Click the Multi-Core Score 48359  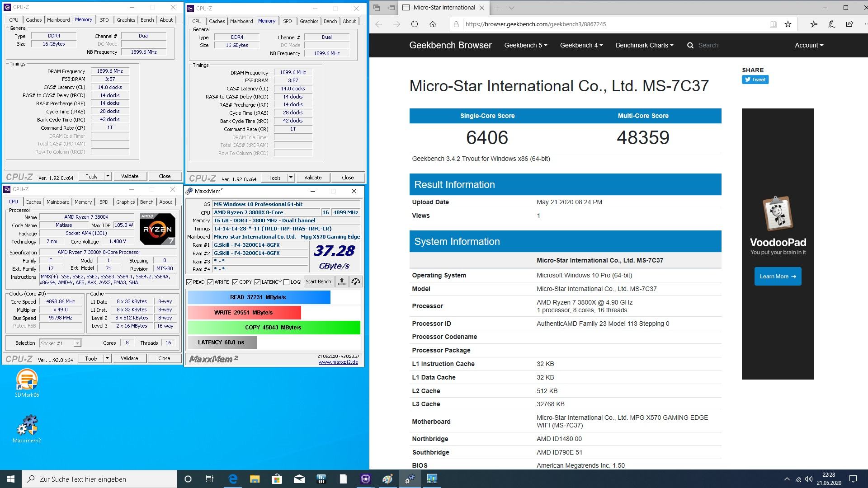click(x=643, y=138)
